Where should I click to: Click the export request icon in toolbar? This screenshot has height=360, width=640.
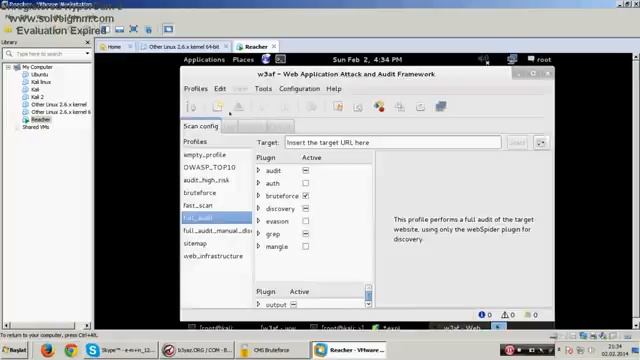tap(400, 107)
